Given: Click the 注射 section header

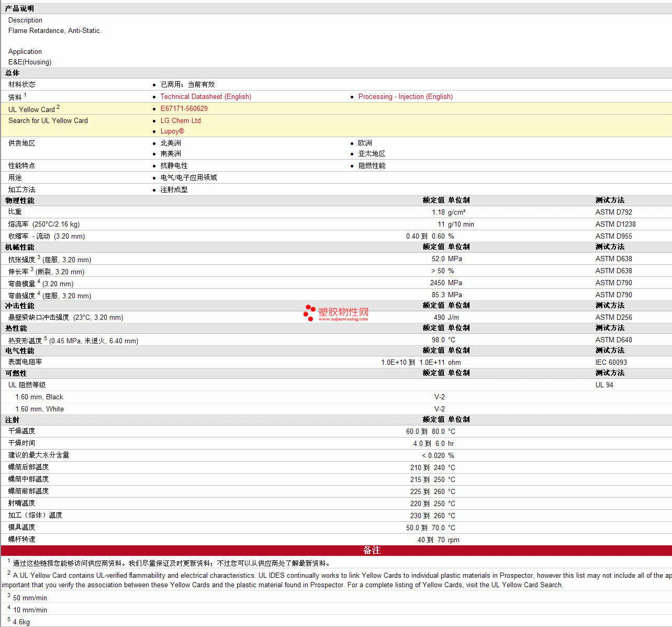Looking at the screenshot, I should (x=12, y=420).
